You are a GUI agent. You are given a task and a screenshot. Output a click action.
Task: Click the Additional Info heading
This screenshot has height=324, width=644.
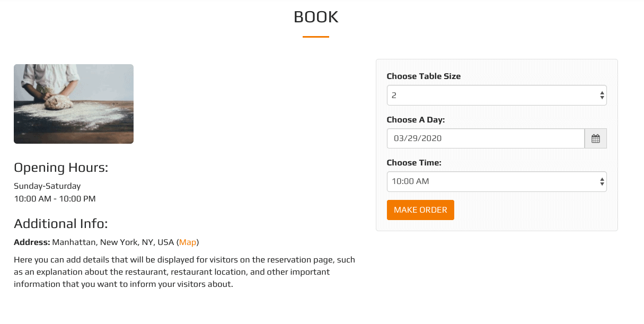tap(61, 223)
